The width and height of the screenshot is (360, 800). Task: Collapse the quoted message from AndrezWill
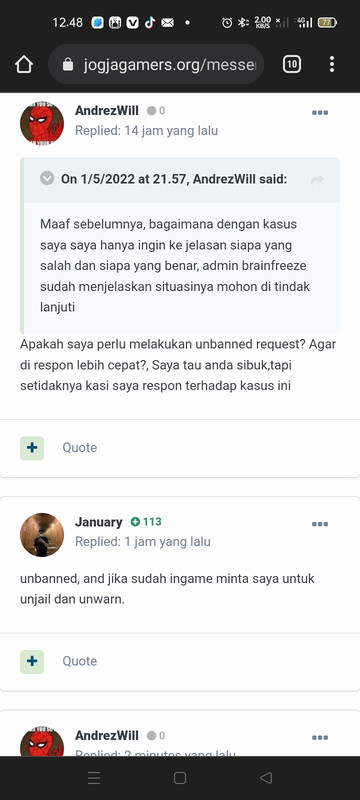(47, 179)
